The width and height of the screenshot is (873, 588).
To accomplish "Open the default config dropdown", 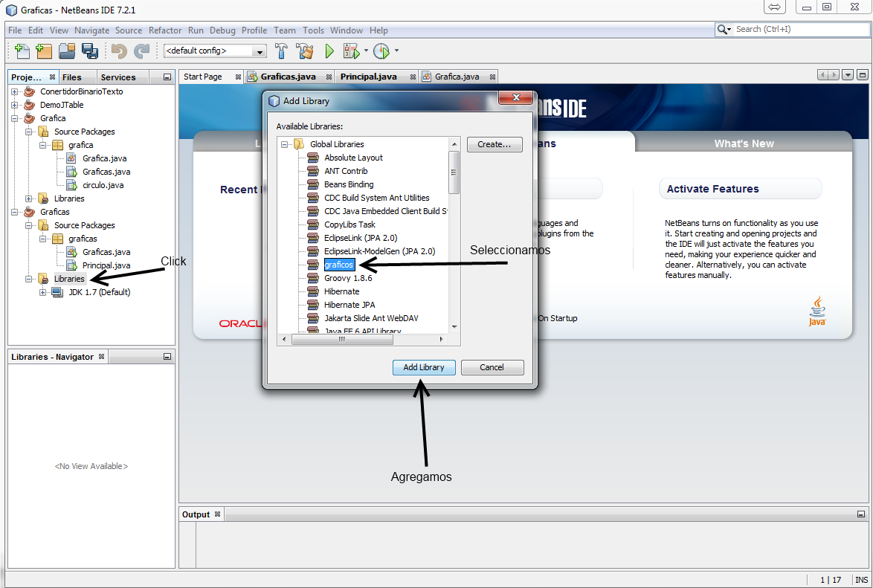I will click(259, 51).
